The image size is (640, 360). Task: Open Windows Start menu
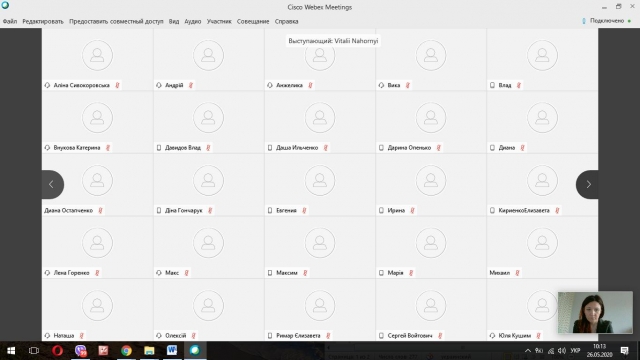tap(11, 351)
